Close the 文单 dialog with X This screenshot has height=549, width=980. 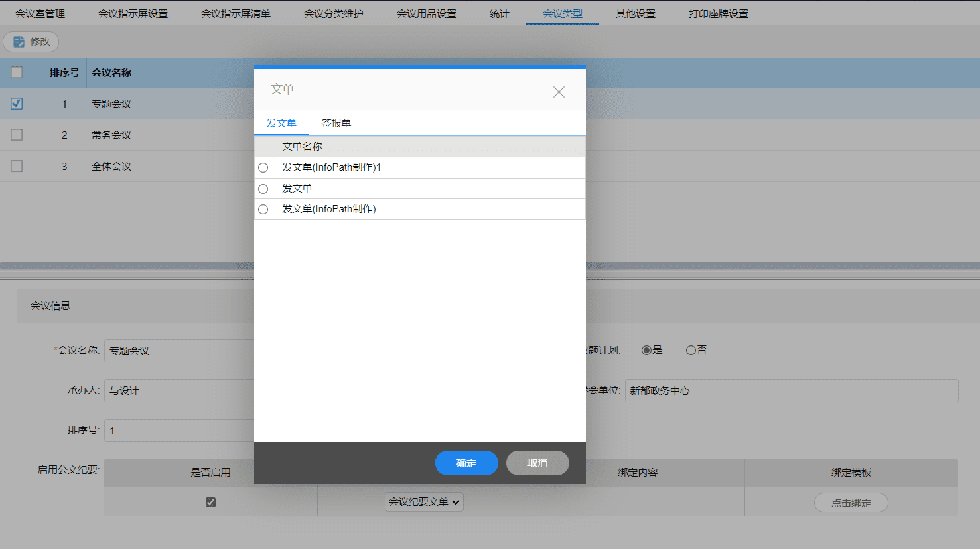559,92
